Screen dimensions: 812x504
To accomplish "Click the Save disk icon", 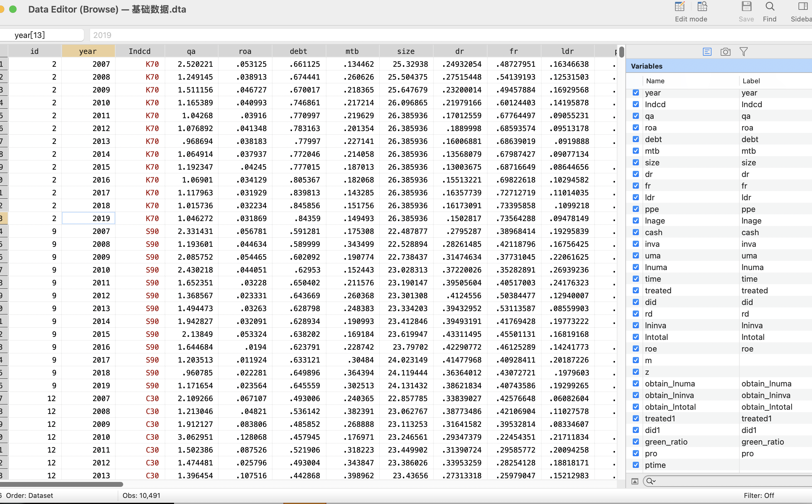I will click(746, 7).
